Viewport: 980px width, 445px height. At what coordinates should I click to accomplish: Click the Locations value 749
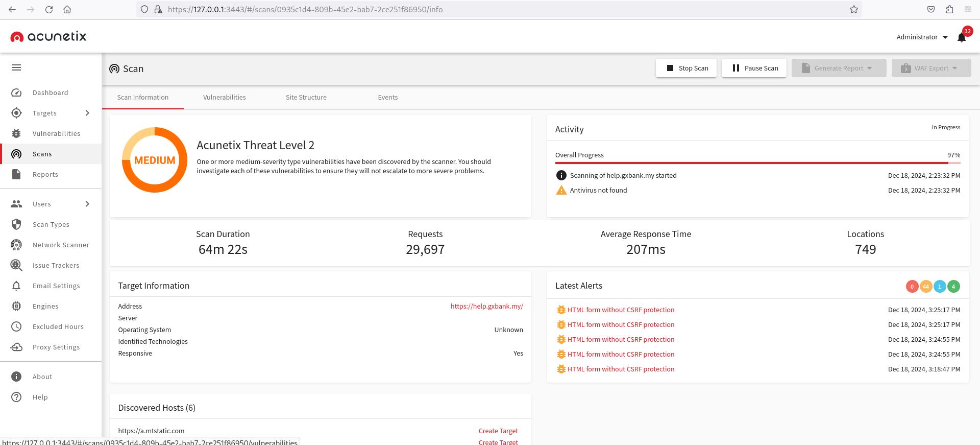pyautogui.click(x=866, y=249)
